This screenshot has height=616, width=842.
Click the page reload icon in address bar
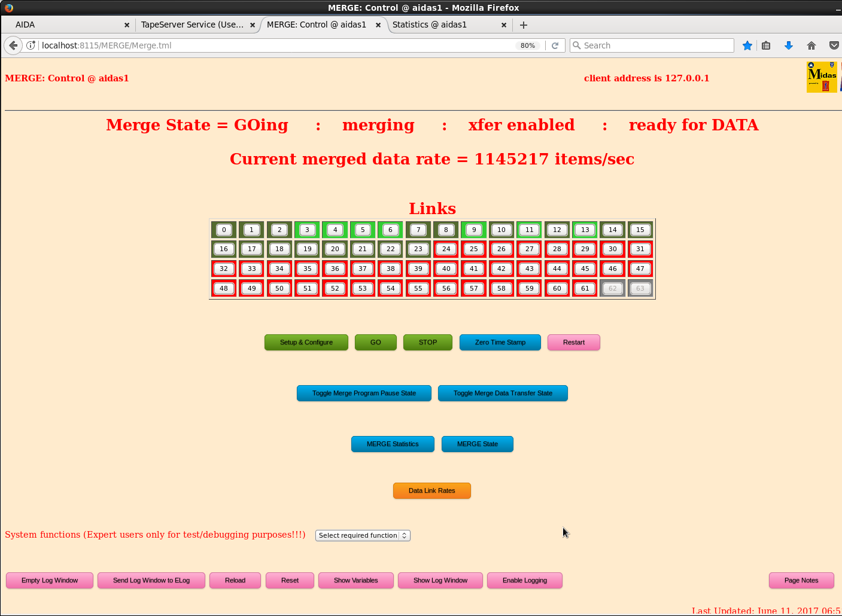pyautogui.click(x=555, y=45)
